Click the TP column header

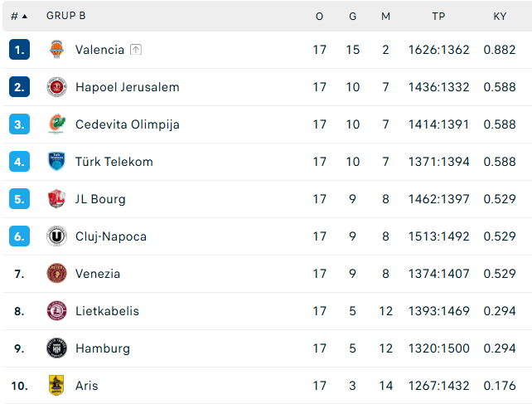(438, 16)
